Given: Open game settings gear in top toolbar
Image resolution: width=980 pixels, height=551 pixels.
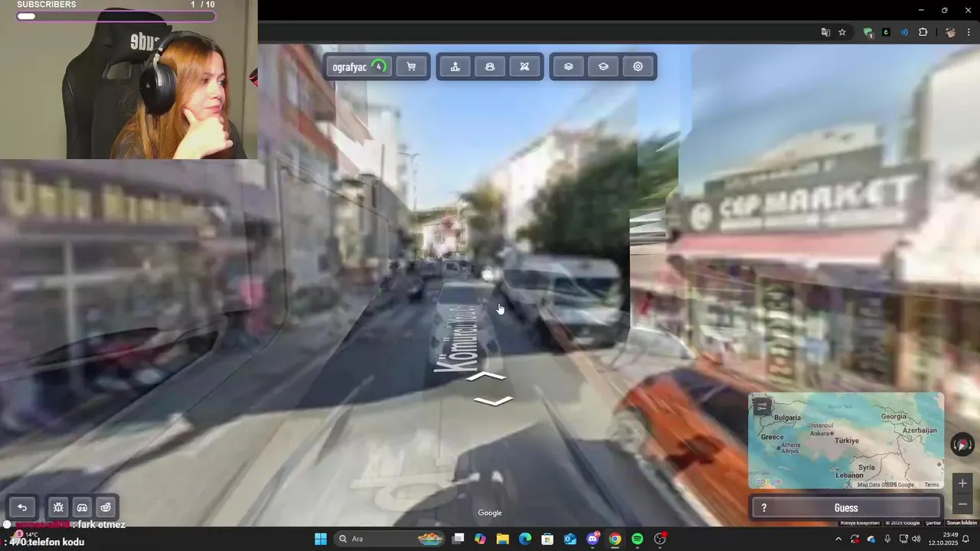Looking at the screenshot, I should [638, 67].
